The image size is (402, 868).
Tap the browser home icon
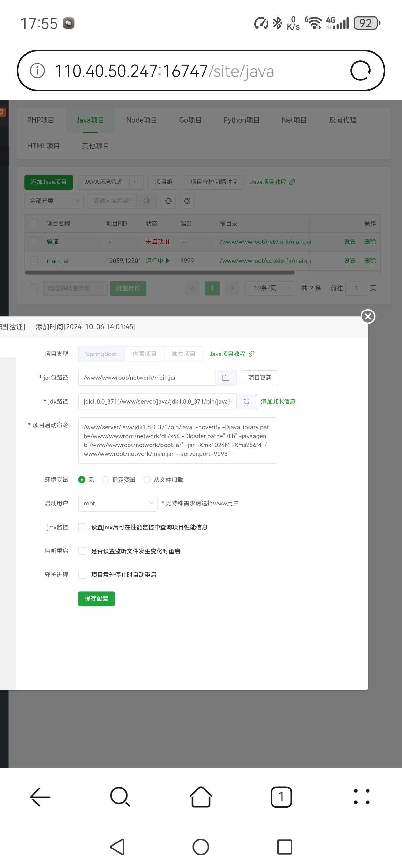click(x=201, y=797)
